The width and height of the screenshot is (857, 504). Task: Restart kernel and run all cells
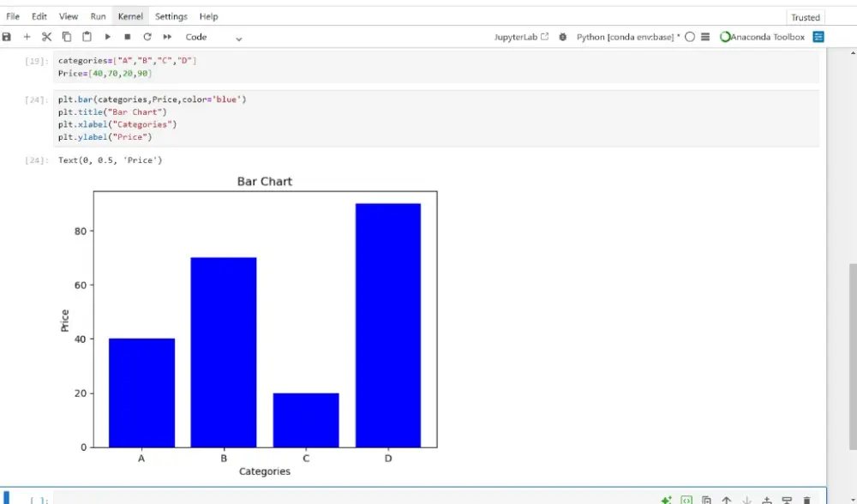point(166,36)
